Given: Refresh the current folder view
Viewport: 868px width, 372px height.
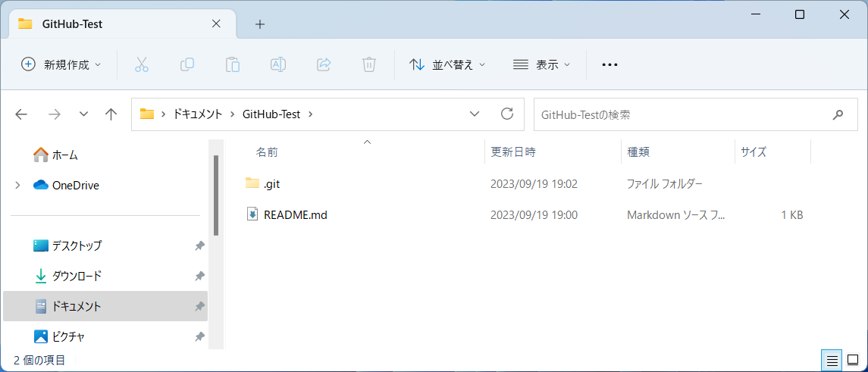Looking at the screenshot, I should coord(508,114).
